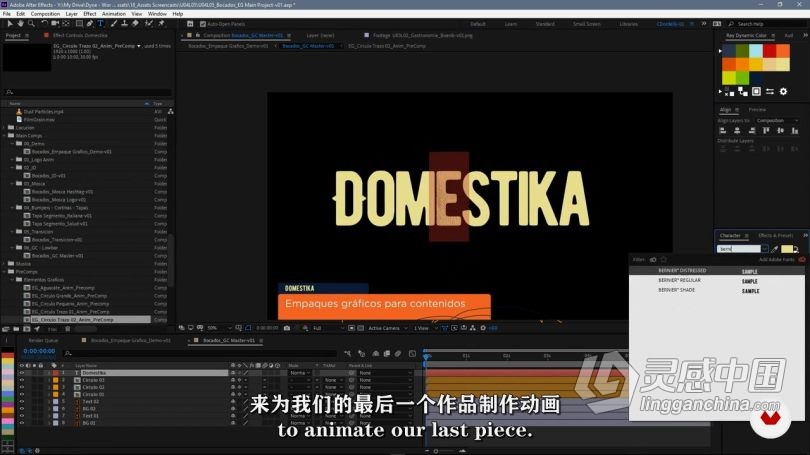Switch to Standard workspace
The height and width of the screenshot is (455, 810).
click(x=545, y=24)
